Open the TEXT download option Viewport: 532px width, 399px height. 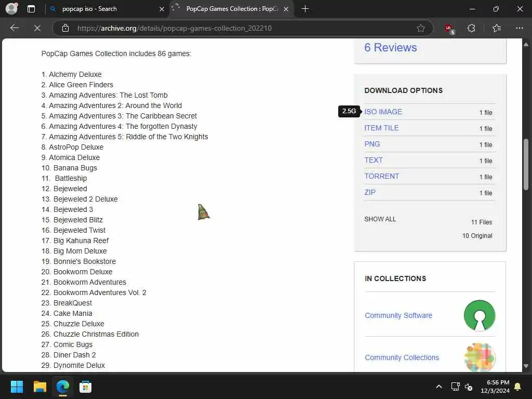374,160
